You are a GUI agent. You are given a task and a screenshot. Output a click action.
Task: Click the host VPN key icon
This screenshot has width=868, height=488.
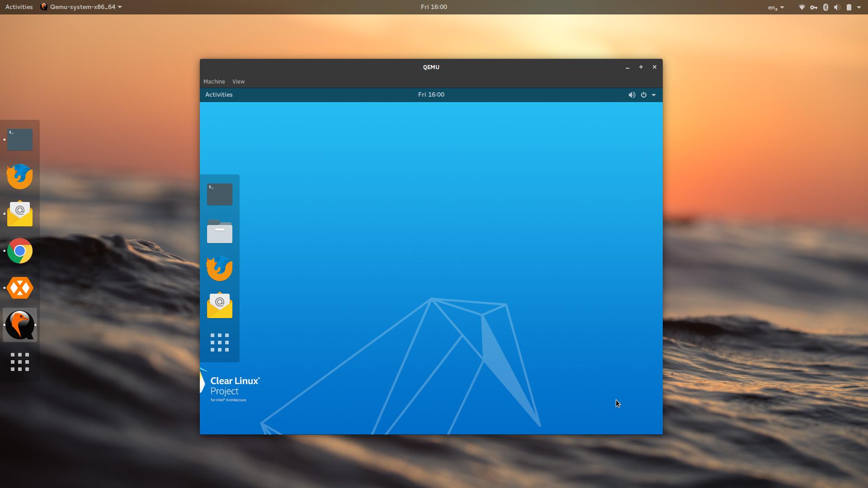814,7
